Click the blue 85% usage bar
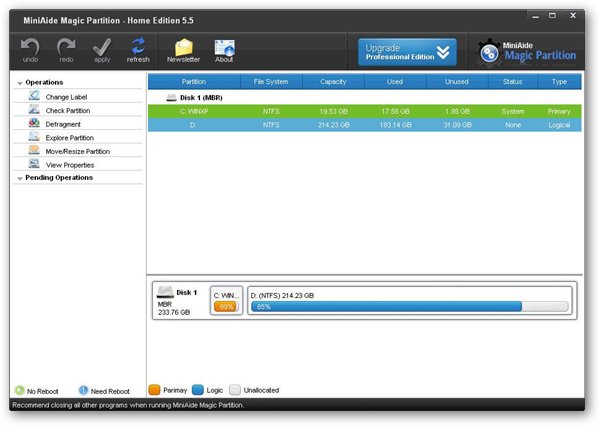The height and width of the screenshot is (426, 600). (386, 307)
